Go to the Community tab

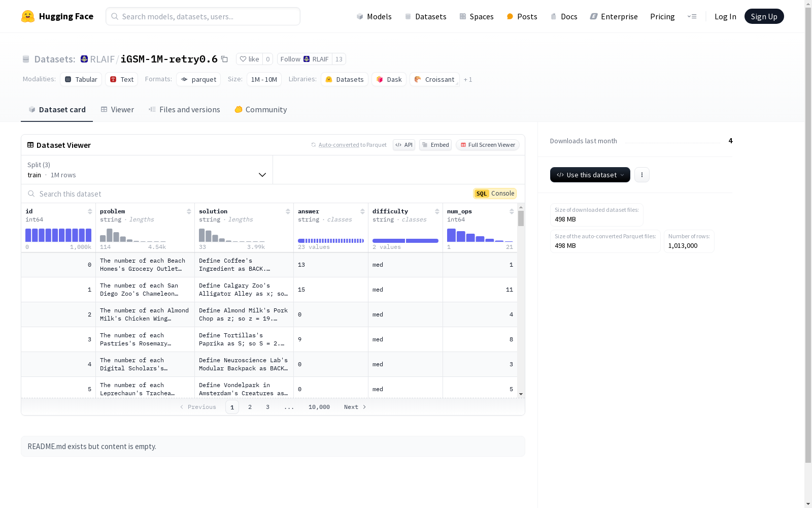261,110
